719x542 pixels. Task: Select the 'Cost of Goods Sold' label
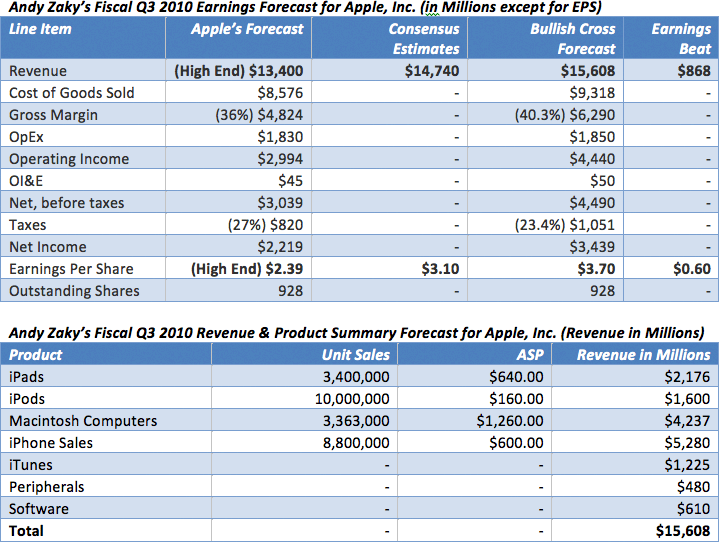pyautogui.click(x=72, y=93)
